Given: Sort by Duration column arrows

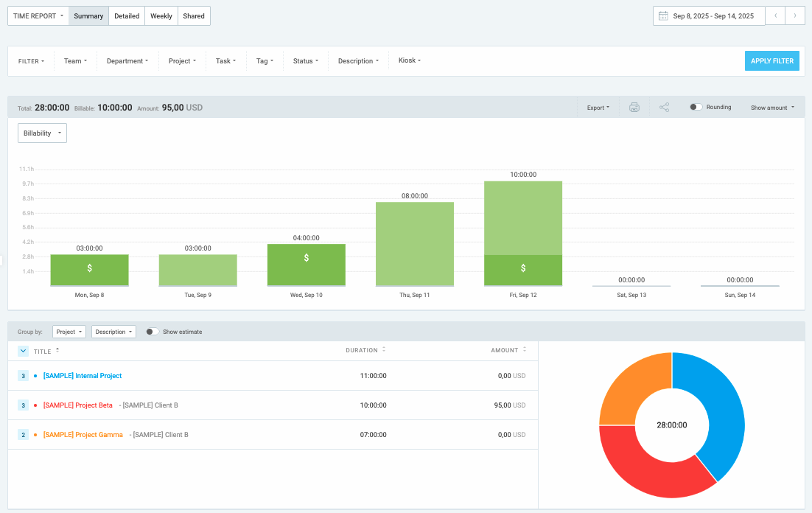Looking at the screenshot, I should pyautogui.click(x=384, y=350).
